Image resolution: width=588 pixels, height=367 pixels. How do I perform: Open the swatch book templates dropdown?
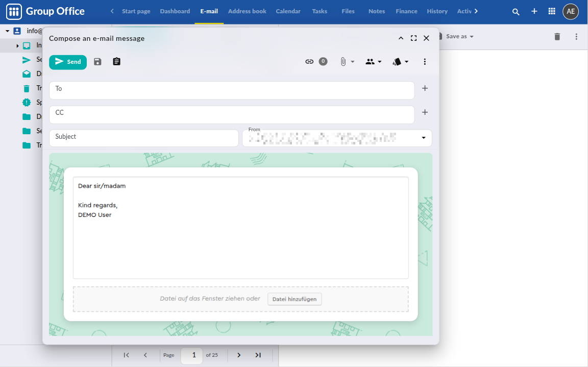tap(401, 61)
